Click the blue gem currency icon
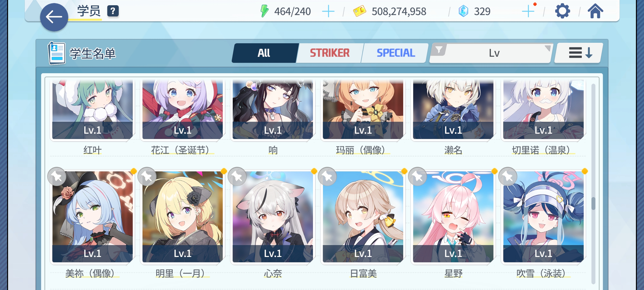 (463, 11)
